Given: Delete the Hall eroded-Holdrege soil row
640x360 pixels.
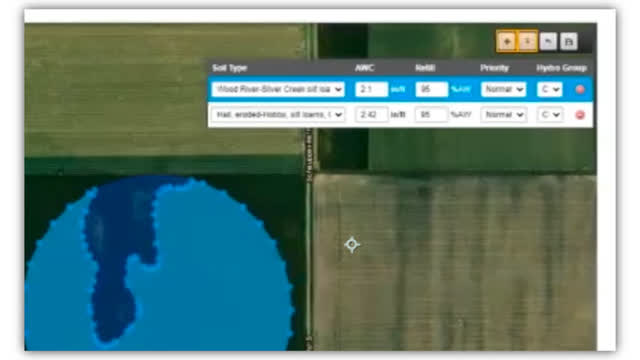Looking at the screenshot, I should point(580,115).
